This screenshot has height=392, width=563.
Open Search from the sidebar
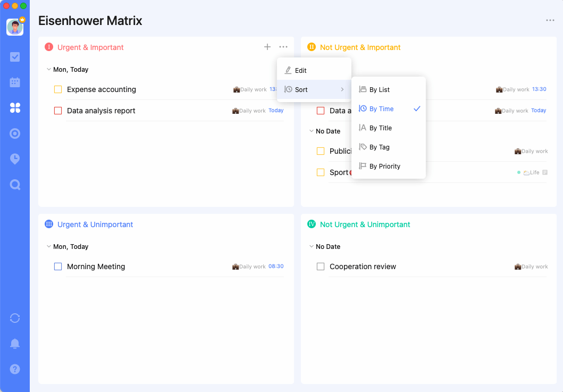[15, 185]
